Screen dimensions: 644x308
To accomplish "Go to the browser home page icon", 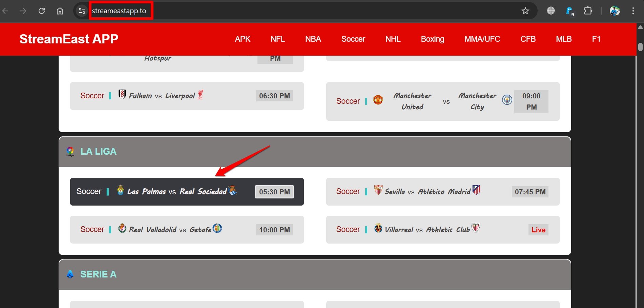I will 60,11.
